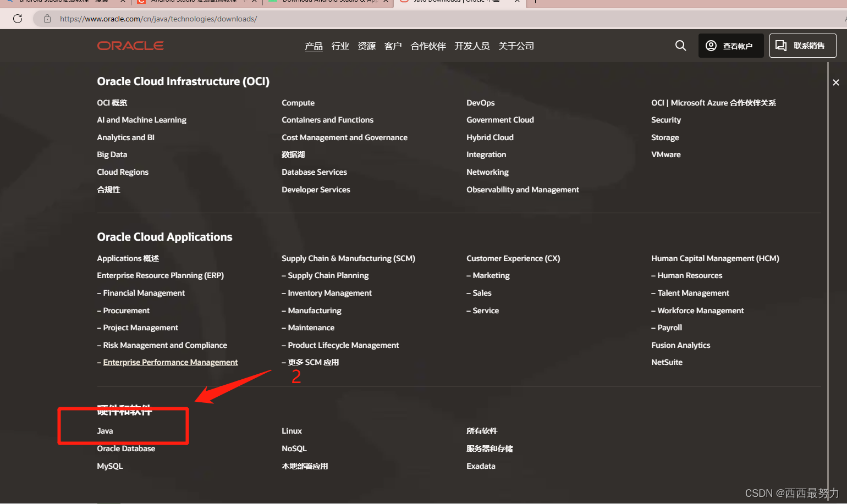
Task: Open the Hybrid Cloud link
Action: click(x=490, y=137)
